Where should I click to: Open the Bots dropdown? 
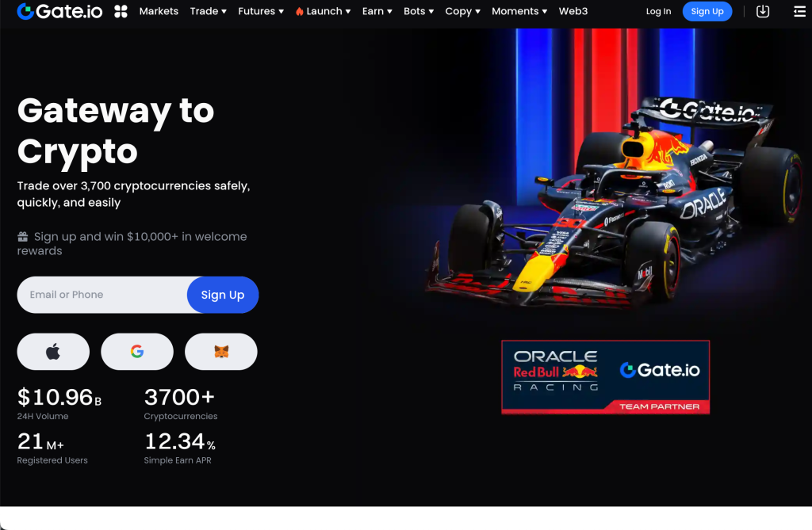419,11
